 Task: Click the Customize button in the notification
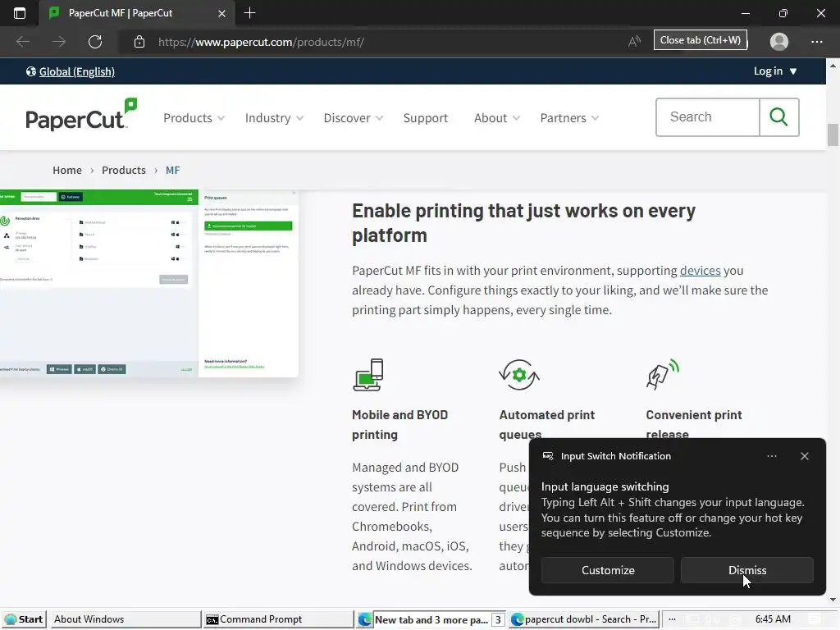[608, 570]
